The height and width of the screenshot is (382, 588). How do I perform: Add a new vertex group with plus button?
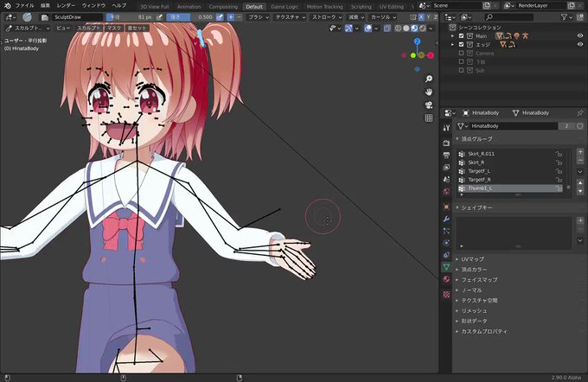tap(580, 152)
